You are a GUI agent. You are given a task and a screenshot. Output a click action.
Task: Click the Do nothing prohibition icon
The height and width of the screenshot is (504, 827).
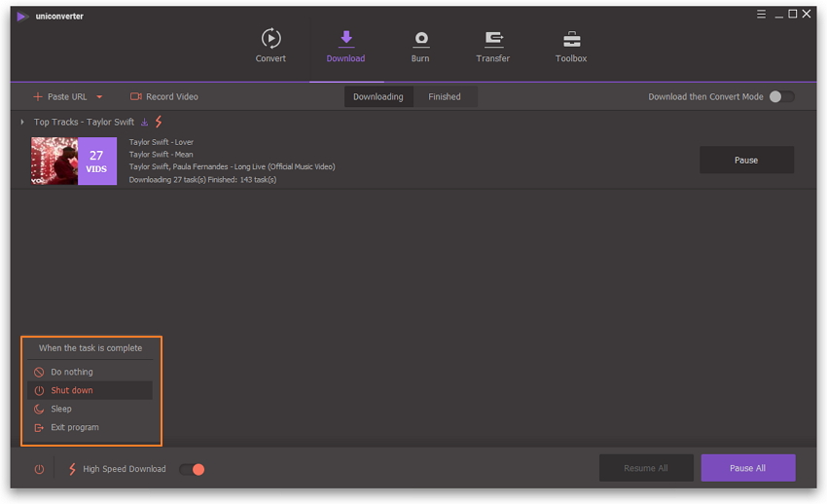pos(39,373)
